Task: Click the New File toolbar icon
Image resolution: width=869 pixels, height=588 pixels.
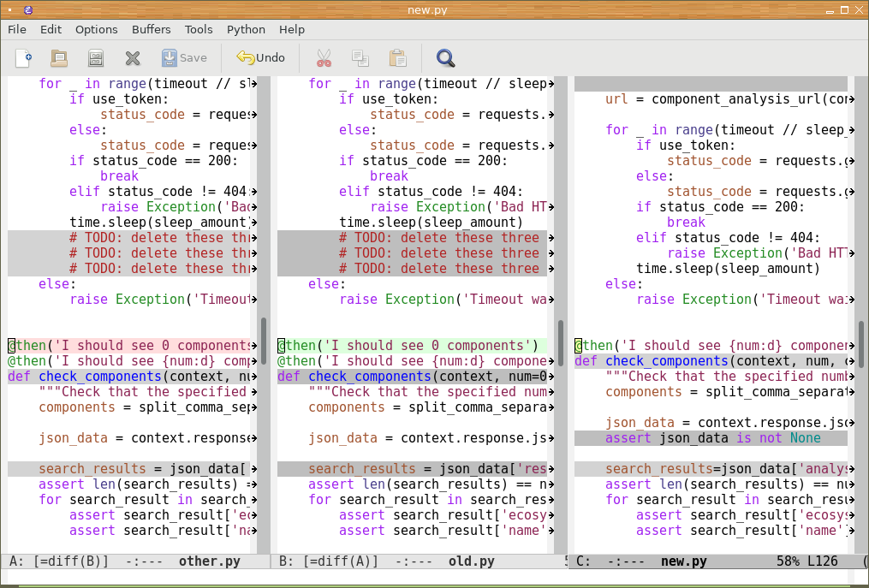Action: pyautogui.click(x=24, y=58)
